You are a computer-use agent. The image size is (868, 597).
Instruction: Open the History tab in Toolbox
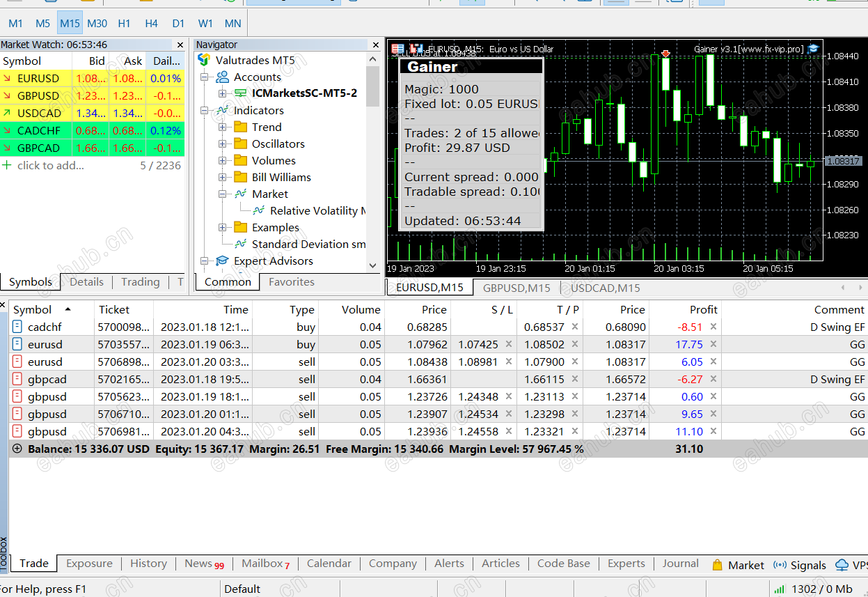(x=148, y=564)
